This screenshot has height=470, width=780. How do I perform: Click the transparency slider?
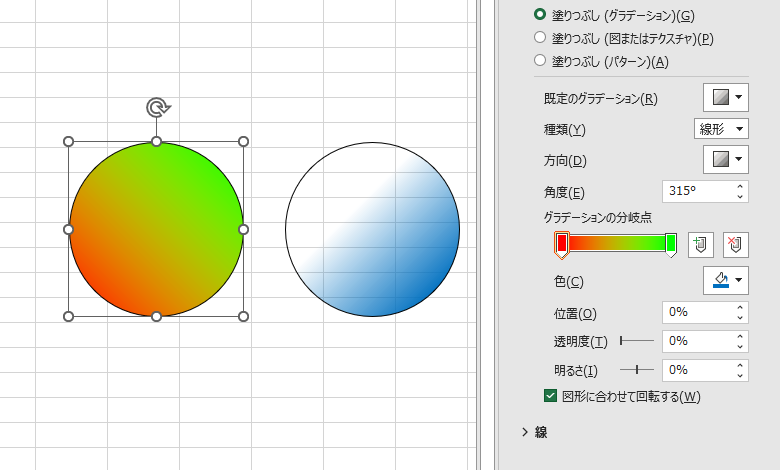636,341
